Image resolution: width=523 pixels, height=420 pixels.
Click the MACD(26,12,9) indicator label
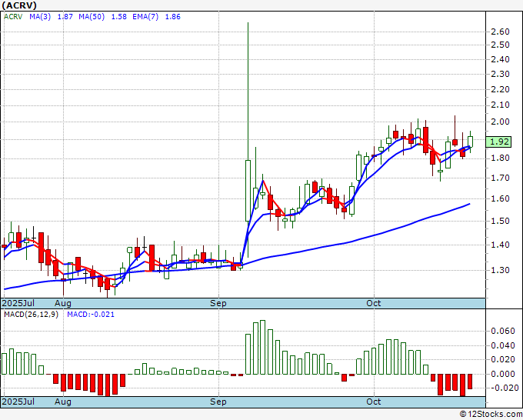click(31, 315)
